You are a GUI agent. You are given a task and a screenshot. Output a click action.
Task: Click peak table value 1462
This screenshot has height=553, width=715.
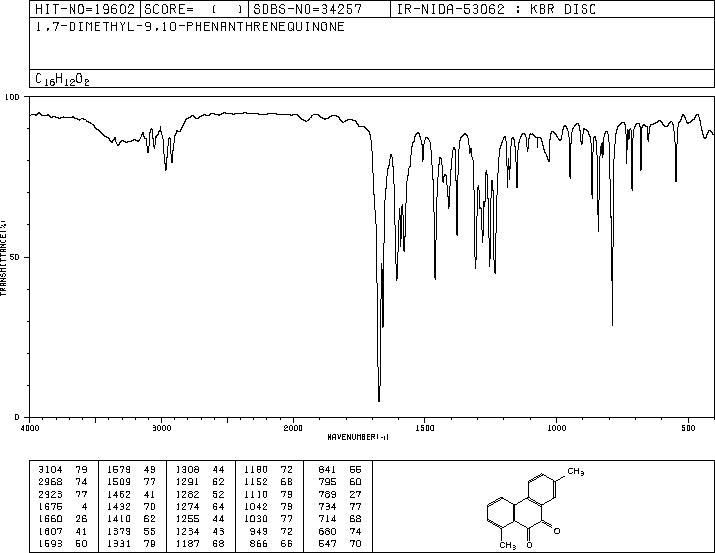tap(119, 494)
